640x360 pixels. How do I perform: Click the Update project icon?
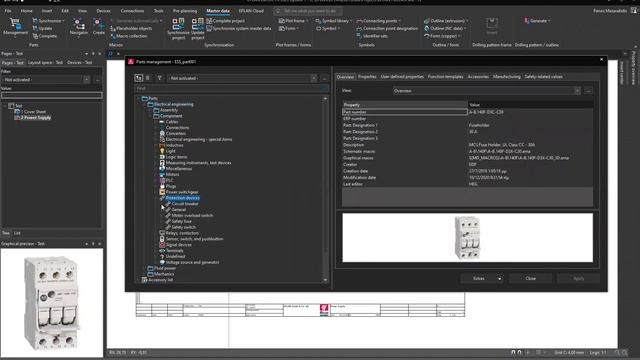coord(198,29)
